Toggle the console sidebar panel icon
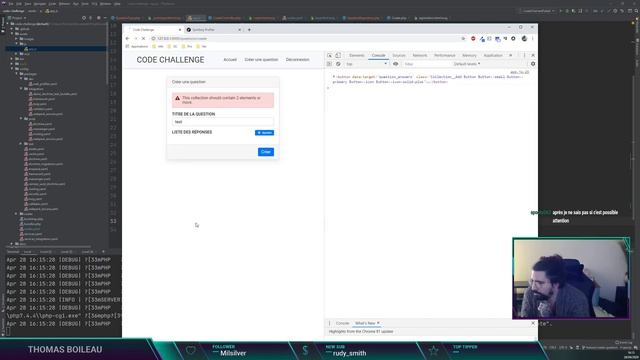The width and height of the screenshot is (640, 360). (x=329, y=64)
